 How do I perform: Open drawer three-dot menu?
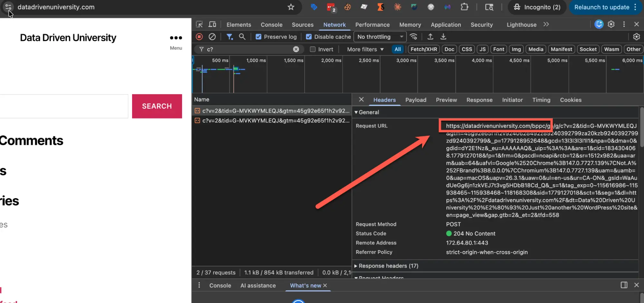(199, 285)
